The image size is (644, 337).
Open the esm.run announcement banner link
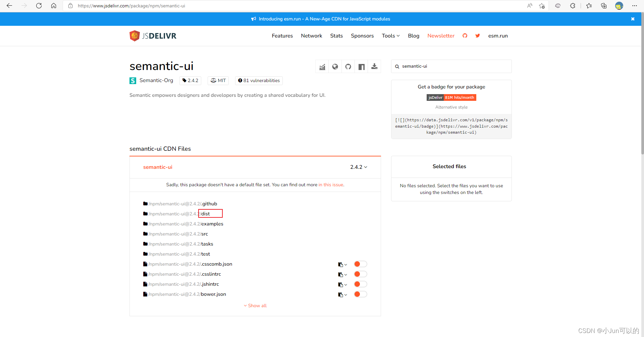[x=321, y=19]
